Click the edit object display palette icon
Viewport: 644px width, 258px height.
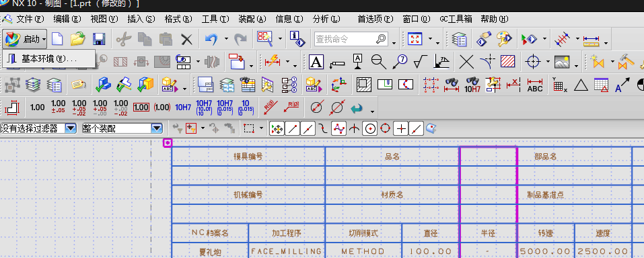[x=503, y=40]
